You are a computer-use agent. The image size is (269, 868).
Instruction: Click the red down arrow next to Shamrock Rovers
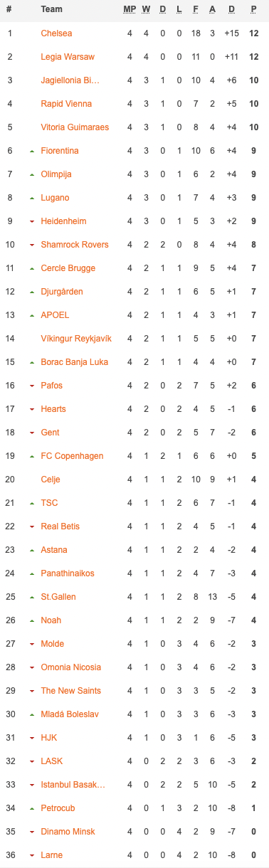[x=31, y=245]
